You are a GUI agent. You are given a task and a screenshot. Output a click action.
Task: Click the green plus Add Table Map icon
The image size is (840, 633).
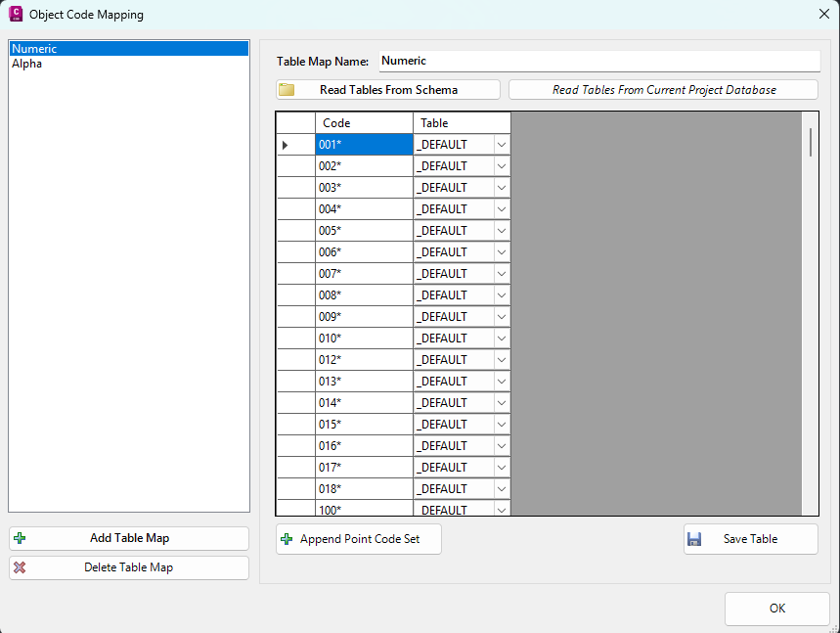pyautogui.click(x=21, y=538)
